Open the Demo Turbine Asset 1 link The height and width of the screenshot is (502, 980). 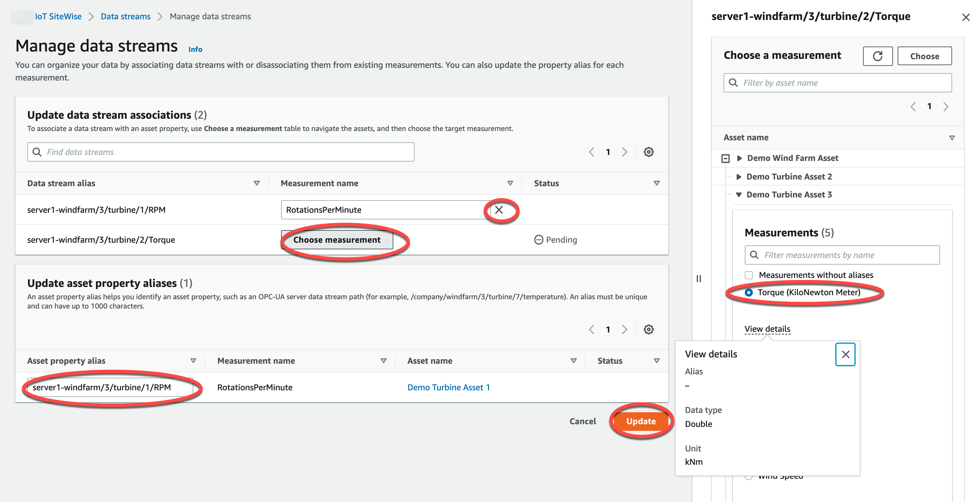point(448,387)
